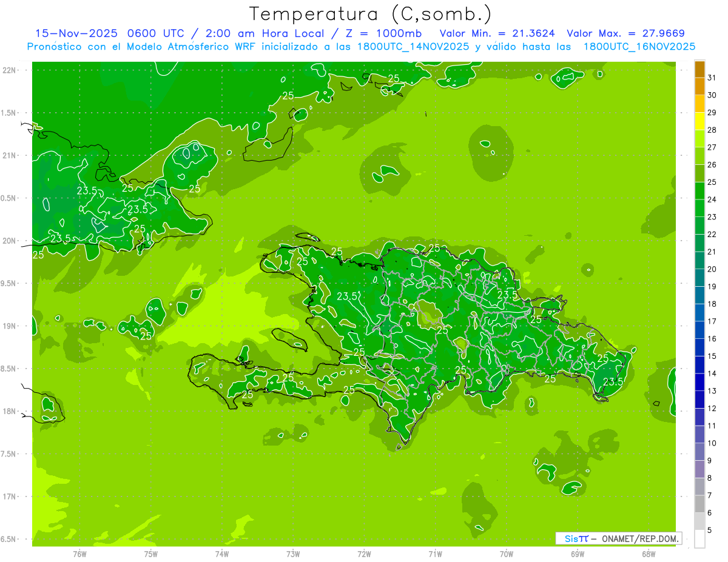
Task: Click the color scale label '31'
Action: [x=712, y=78]
